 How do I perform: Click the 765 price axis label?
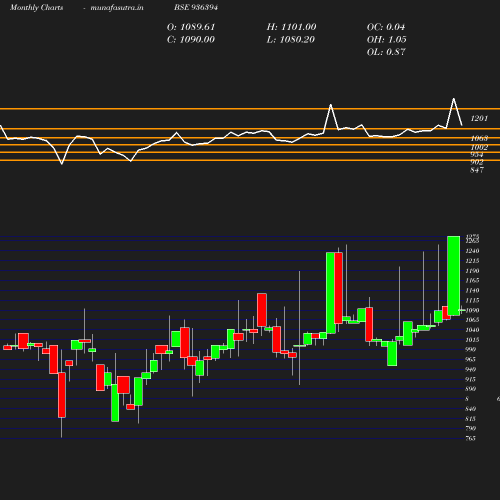471,438
